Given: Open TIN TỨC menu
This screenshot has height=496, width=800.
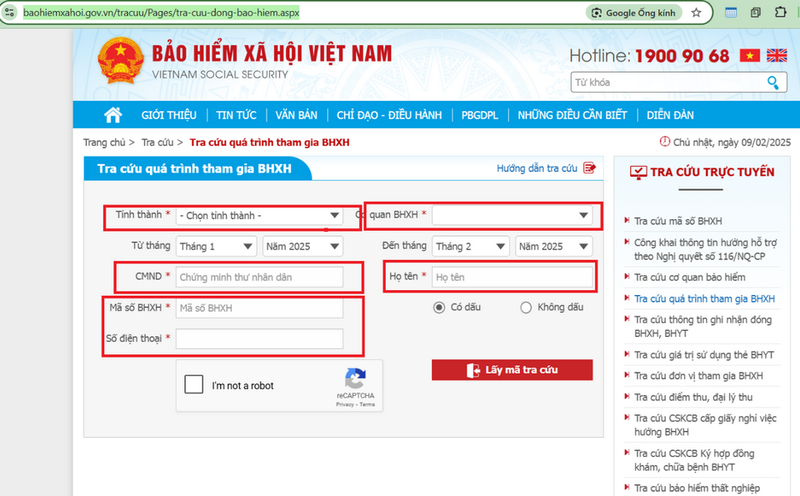Looking at the screenshot, I should pyautogui.click(x=236, y=115).
